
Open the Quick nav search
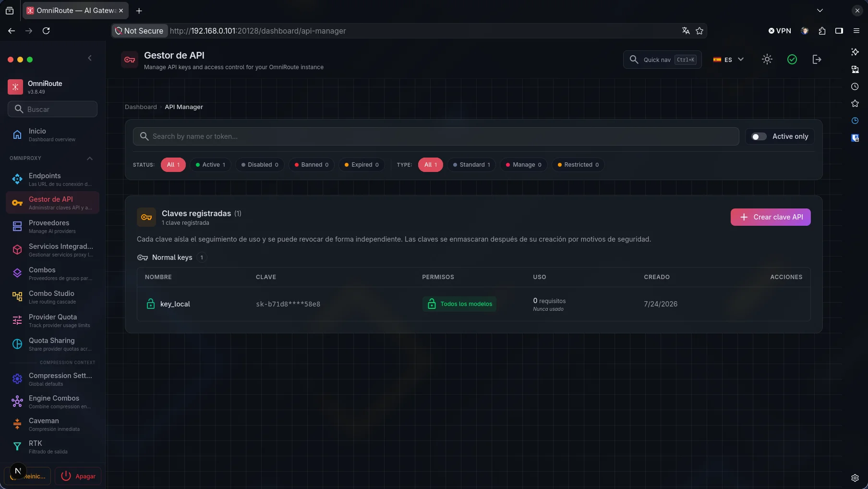click(663, 60)
